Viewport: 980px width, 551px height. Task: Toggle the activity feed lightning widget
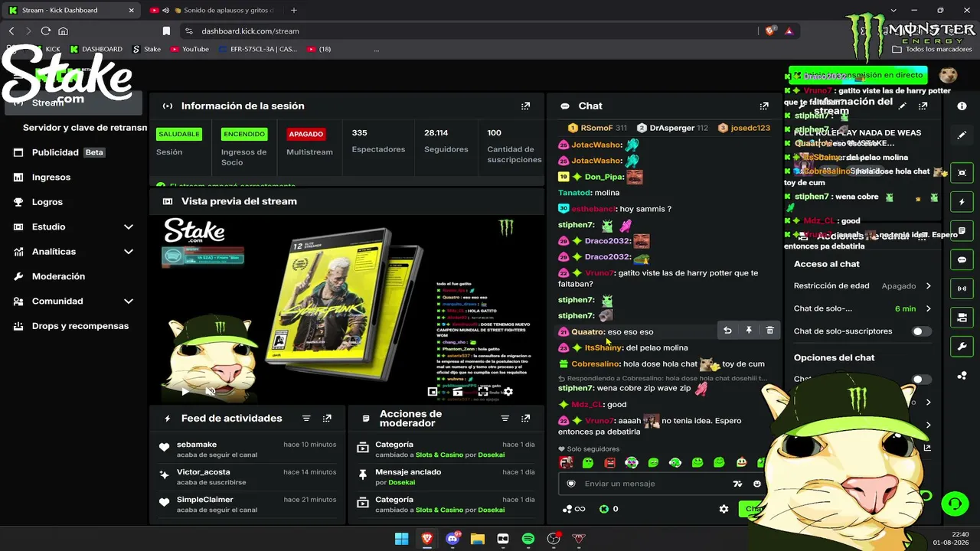coord(962,202)
